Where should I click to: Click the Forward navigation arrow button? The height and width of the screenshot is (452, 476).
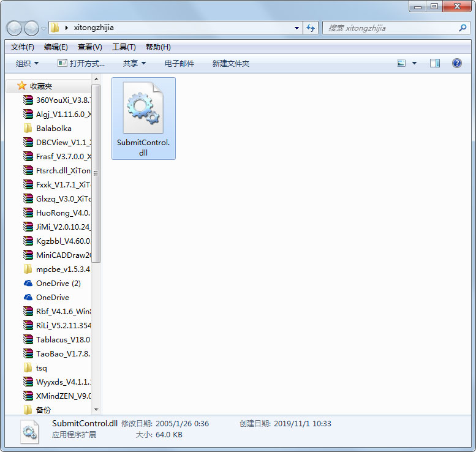[31, 29]
